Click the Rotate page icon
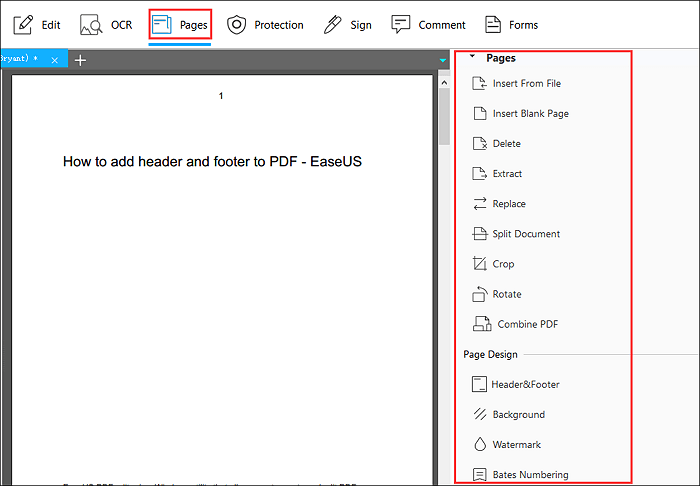The width and height of the screenshot is (700, 486). (480, 294)
